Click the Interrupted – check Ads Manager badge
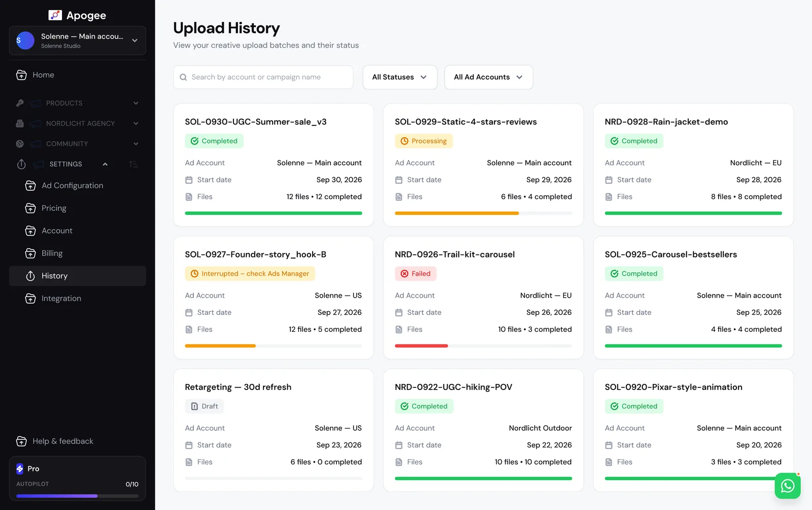The image size is (812, 510). (x=250, y=274)
